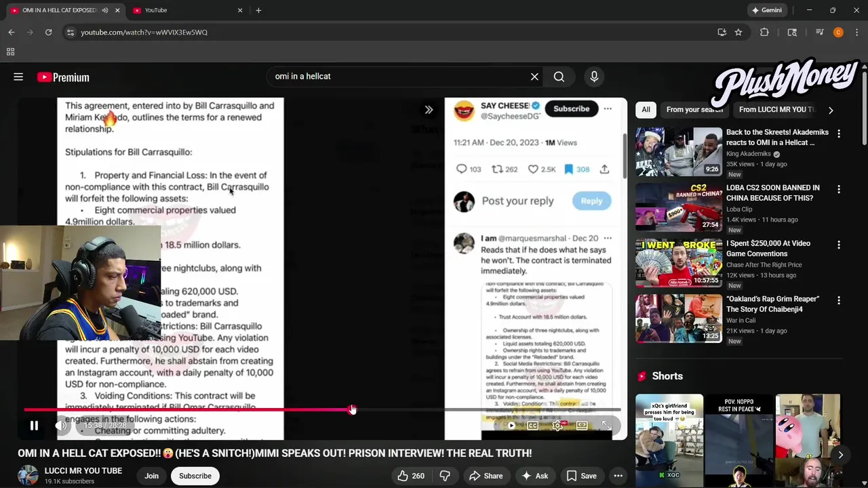Open LUCCI MR YOU TUBE channel name link

(83, 470)
